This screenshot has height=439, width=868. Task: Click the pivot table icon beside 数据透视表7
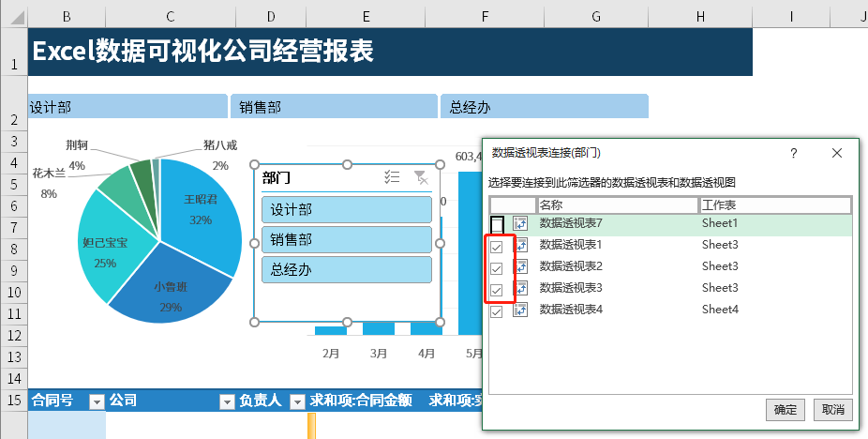(521, 224)
